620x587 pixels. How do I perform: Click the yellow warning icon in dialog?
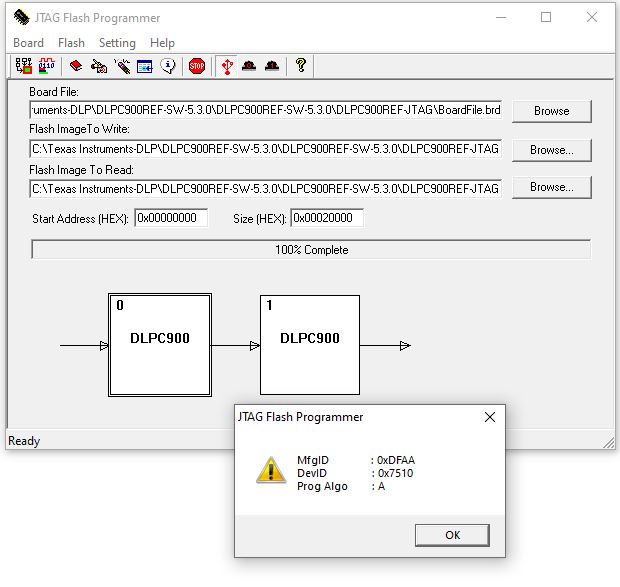click(271, 470)
